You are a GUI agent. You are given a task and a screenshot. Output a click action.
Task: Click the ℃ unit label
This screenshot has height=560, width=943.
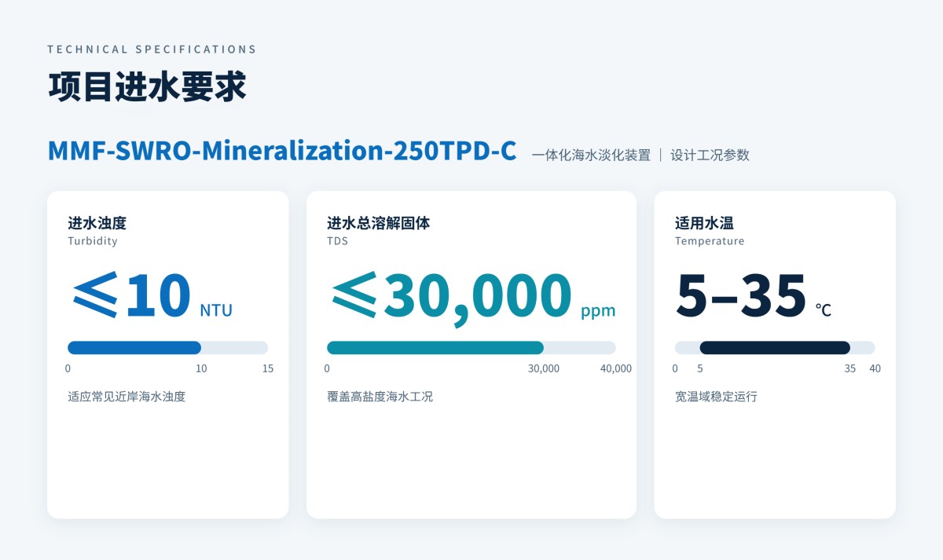coord(823,310)
